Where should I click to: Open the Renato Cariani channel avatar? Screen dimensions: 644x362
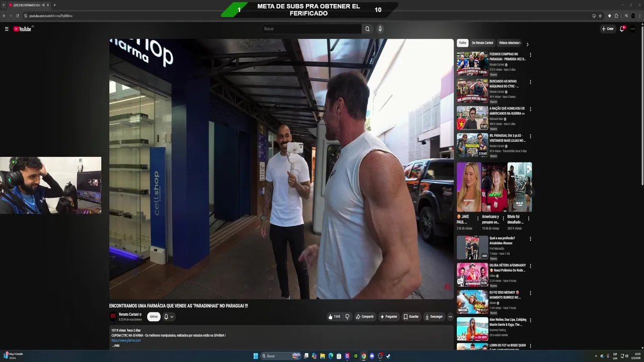pos(113,316)
